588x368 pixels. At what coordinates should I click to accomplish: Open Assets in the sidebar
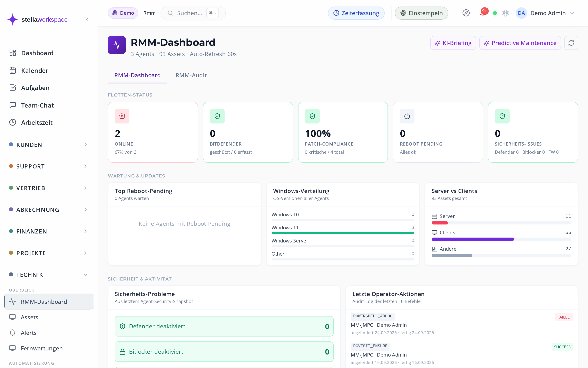(x=49, y=317)
